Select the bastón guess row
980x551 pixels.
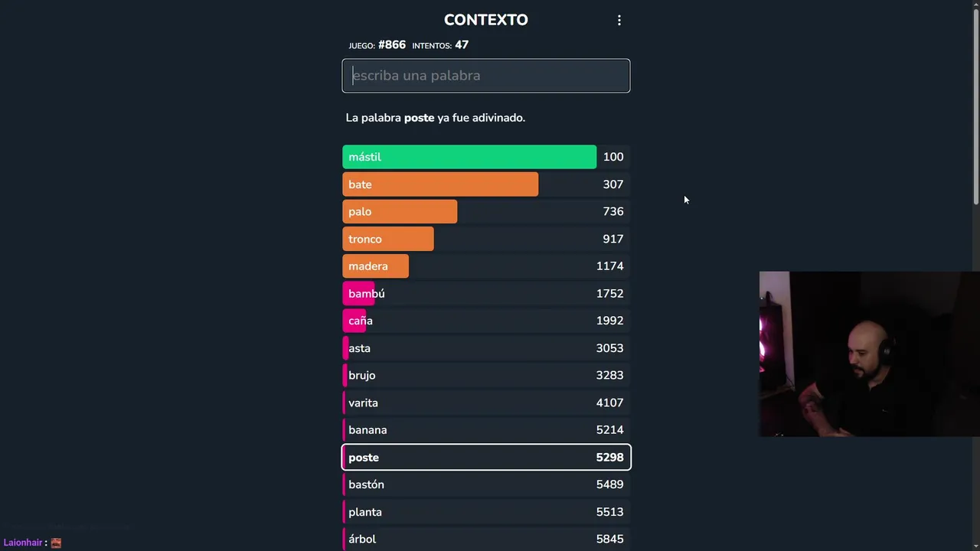point(485,484)
